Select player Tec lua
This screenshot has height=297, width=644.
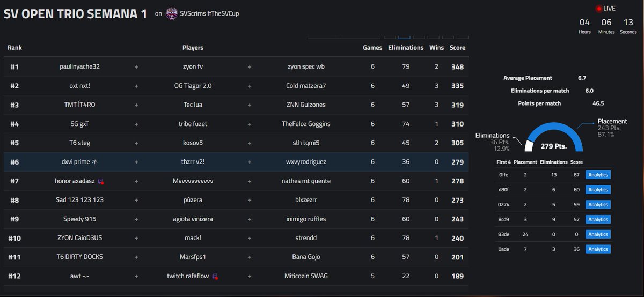coord(193,105)
